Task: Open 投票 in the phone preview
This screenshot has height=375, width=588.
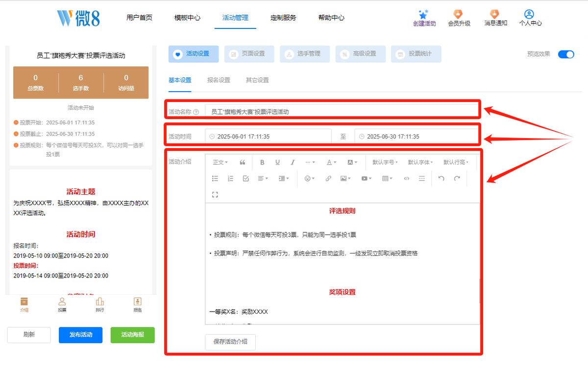Action: pyautogui.click(x=62, y=304)
